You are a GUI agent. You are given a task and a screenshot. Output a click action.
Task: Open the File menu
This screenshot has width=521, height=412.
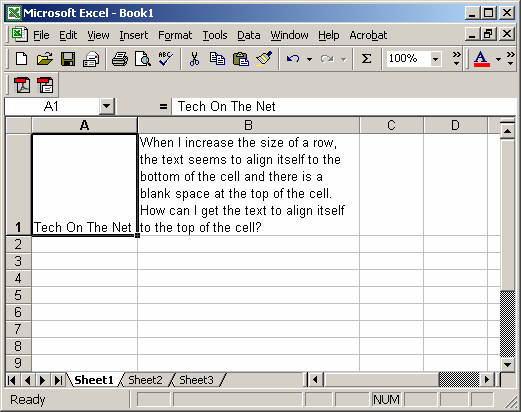point(41,35)
